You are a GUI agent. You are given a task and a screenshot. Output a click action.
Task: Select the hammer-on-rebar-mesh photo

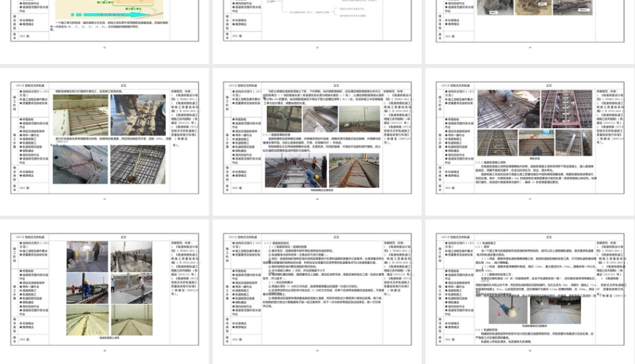click(138, 164)
